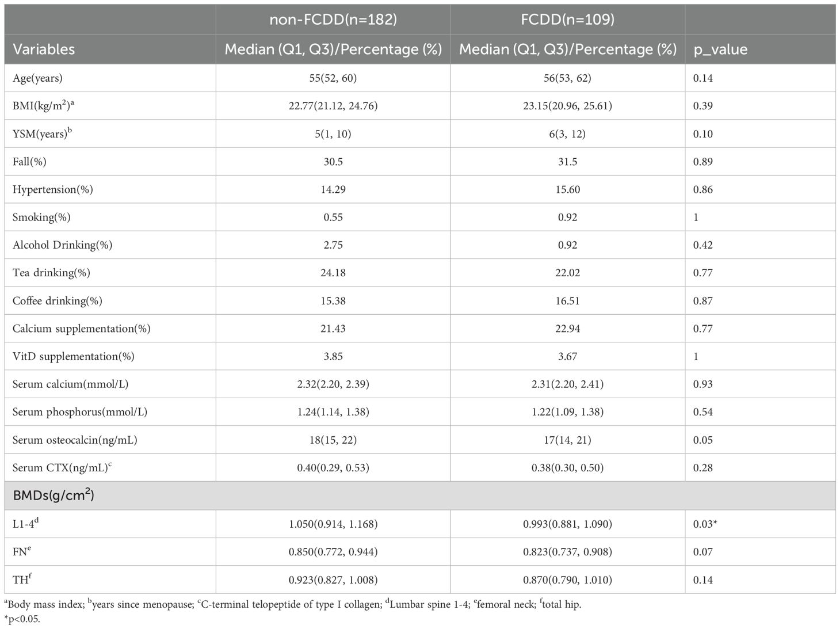Click the "BMDs(g/cm²)" section header row

pyautogui.click(x=54, y=495)
